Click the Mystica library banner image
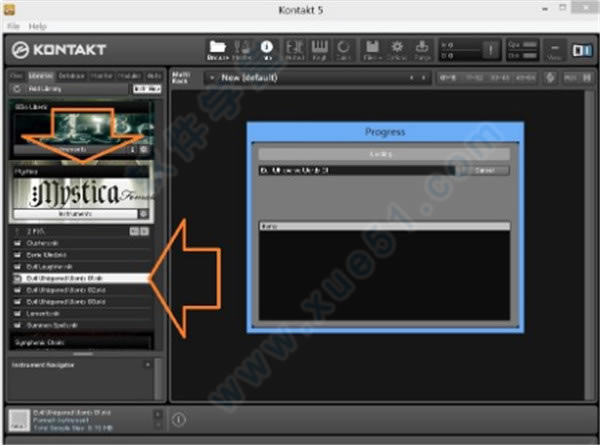Screen dimensions: 600x445 [80, 192]
